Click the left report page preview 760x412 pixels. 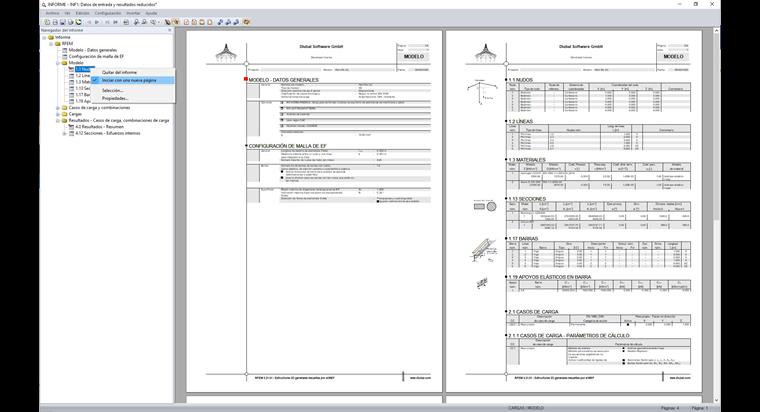[x=314, y=211]
